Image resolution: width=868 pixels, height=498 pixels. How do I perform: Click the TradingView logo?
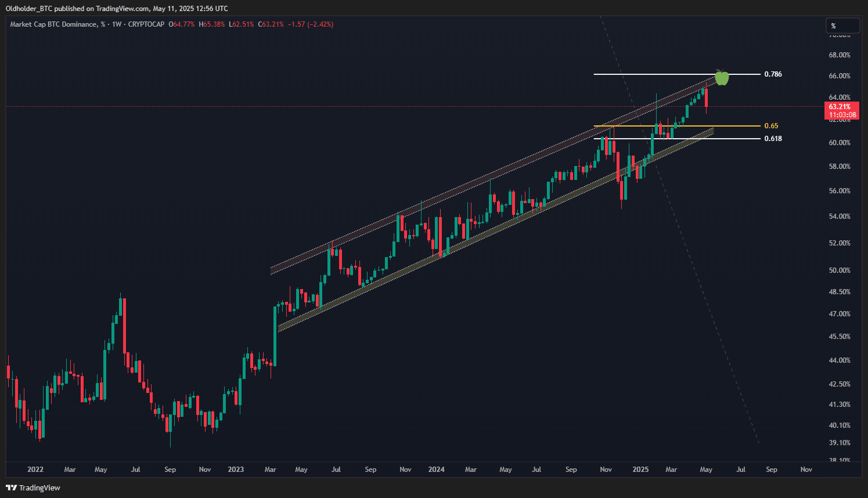32,488
